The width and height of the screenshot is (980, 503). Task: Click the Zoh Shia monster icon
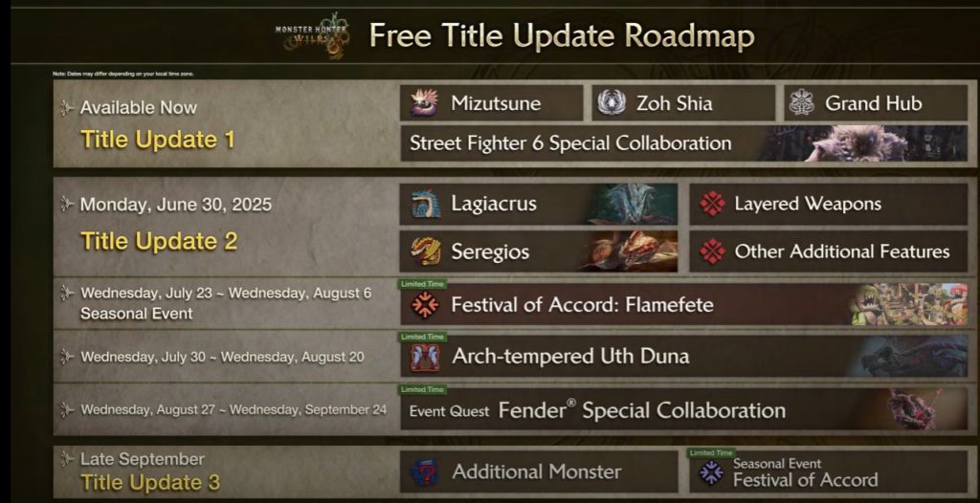(612, 102)
